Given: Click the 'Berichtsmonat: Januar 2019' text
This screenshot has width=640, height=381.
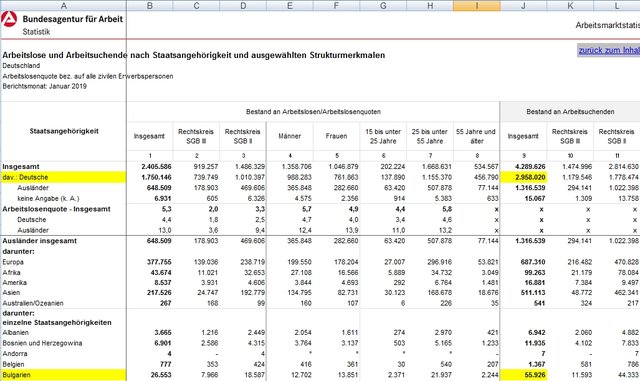Looking at the screenshot, I should click(x=44, y=86).
